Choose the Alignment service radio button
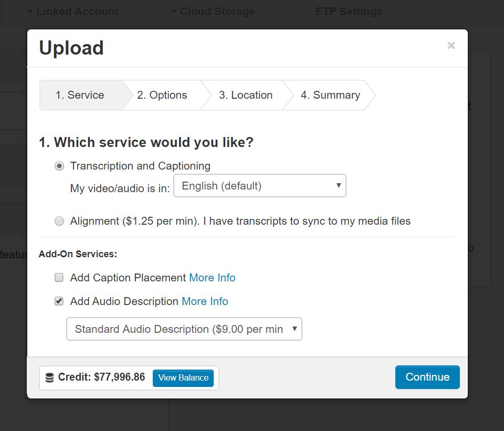 59,221
